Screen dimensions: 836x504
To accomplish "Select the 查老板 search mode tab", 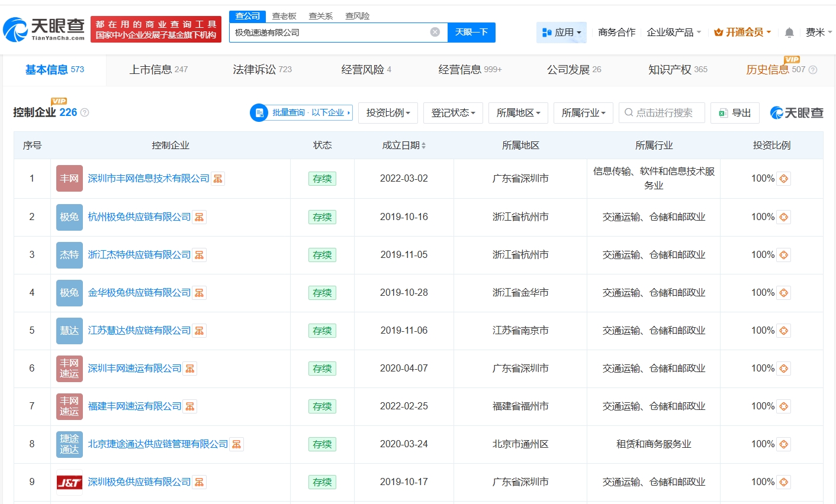I will 284,16.
